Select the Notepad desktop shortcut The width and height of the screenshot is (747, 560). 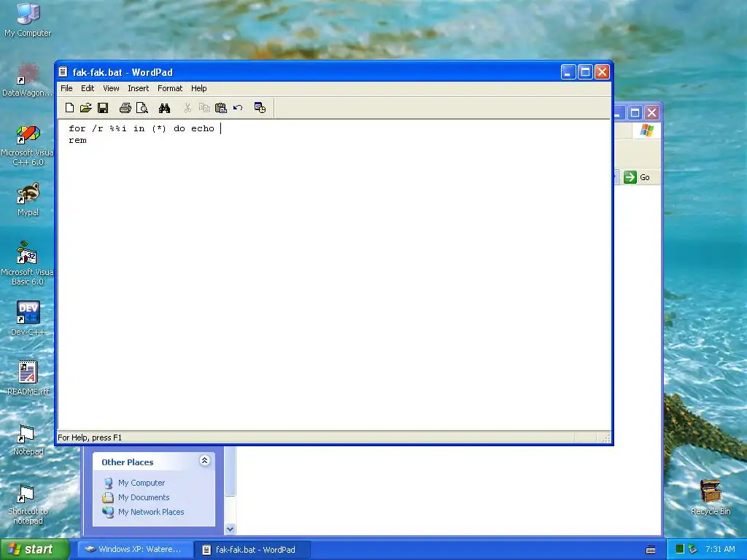[28, 439]
